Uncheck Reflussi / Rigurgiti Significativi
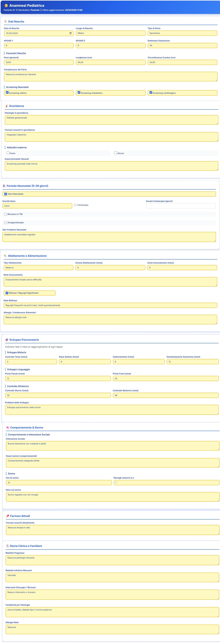Screen dimensions: 220x644 pyautogui.click(x=7, y=293)
